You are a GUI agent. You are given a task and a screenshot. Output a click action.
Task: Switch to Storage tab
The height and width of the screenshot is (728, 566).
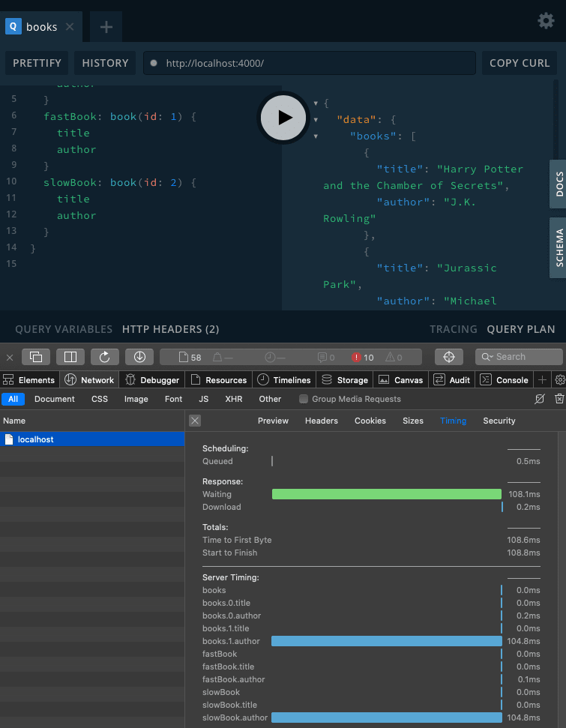(345, 380)
